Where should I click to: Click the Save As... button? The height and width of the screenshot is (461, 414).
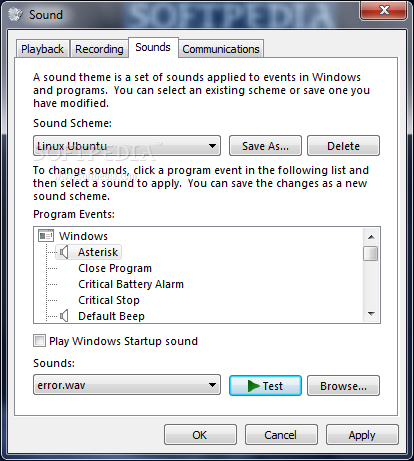point(265,146)
